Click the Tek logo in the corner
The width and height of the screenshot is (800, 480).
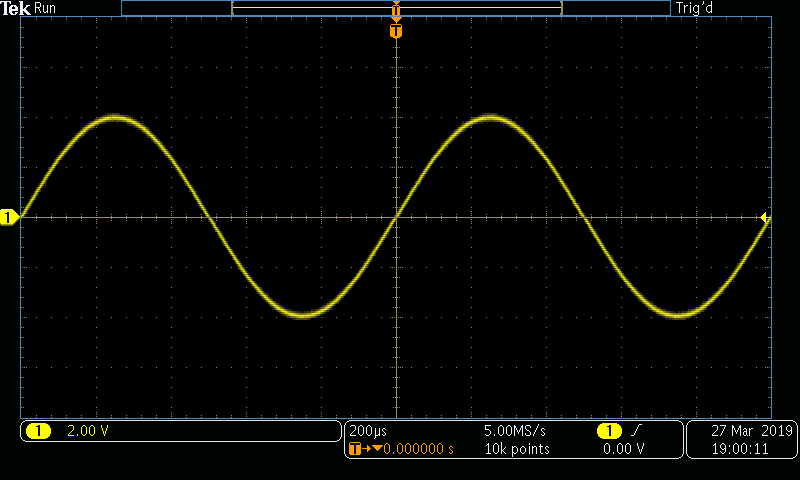click(16, 8)
